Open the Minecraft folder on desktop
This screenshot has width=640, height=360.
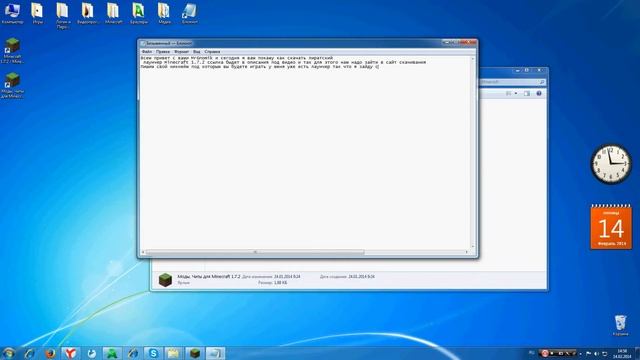click(x=113, y=13)
